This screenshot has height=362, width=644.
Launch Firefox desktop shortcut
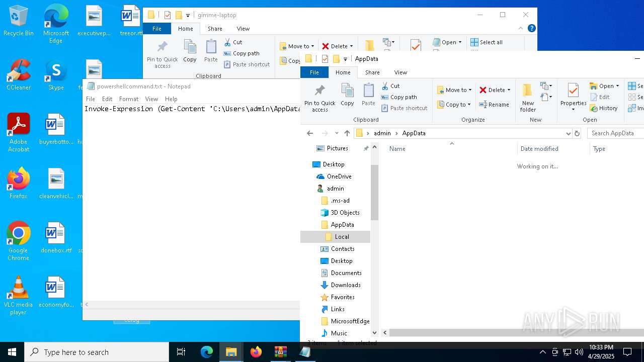19,184
